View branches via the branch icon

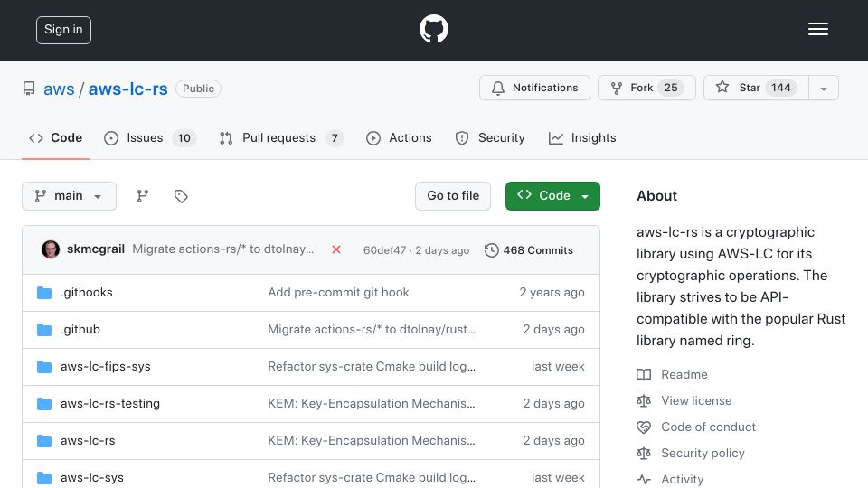click(x=143, y=196)
